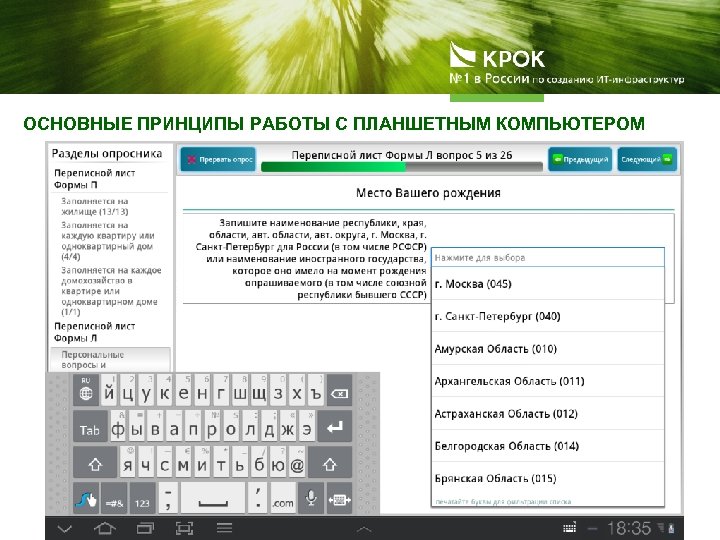The image size is (720, 540).
Task: Click the Прервать опрос button
Action: (219, 159)
